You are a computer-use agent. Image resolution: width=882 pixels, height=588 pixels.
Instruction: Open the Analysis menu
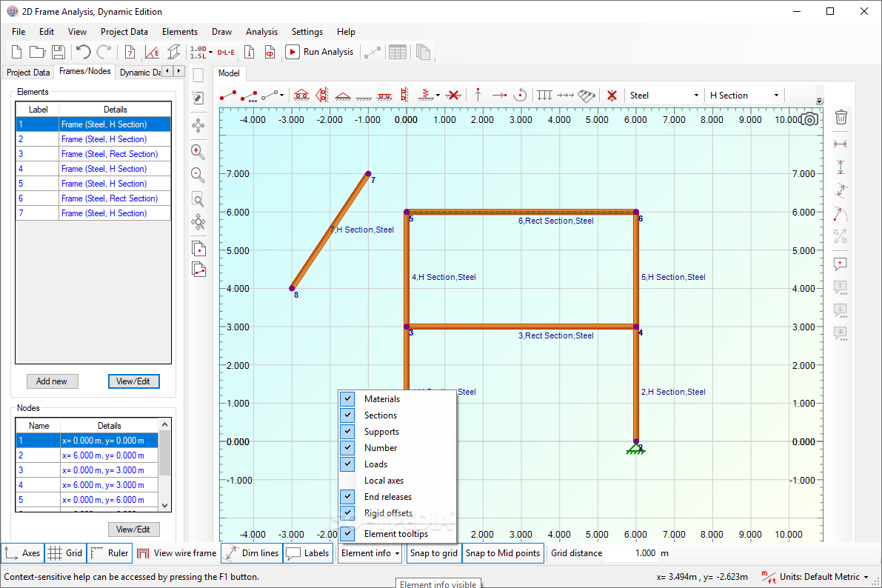coord(261,32)
